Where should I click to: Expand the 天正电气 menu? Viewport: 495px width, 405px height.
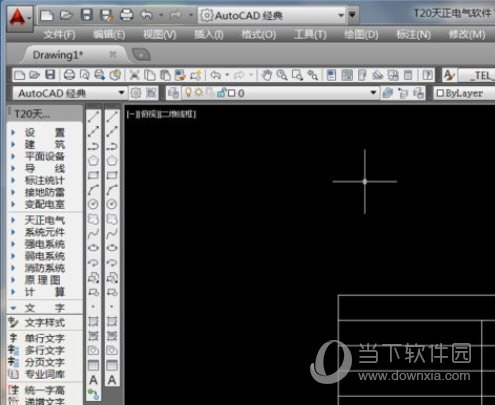pyautogui.click(x=45, y=220)
